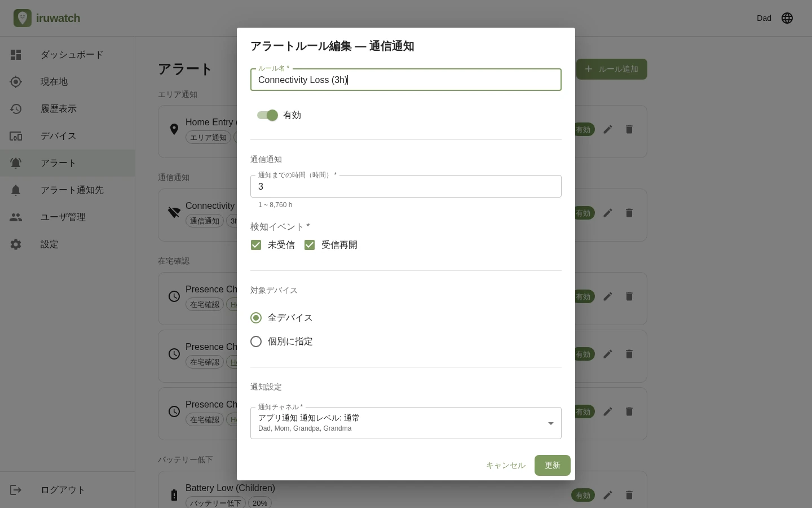
Task: Edit the Battery Low (Children) rule
Action: (x=608, y=495)
